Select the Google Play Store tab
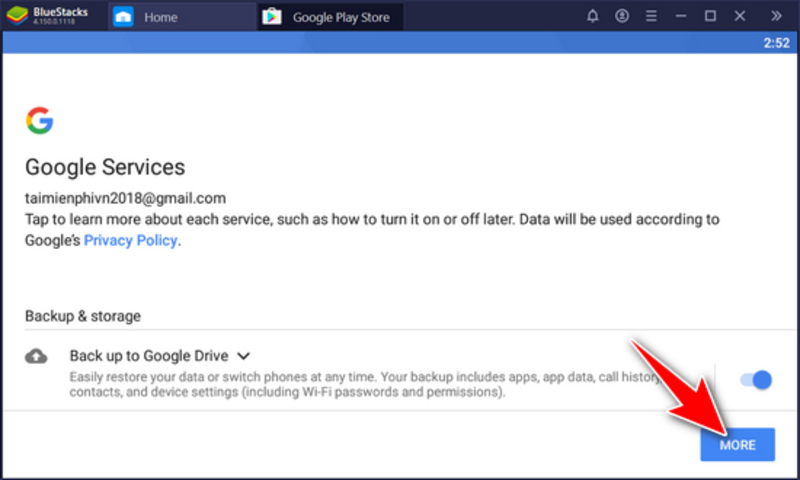The height and width of the screenshot is (480, 800). click(x=340, y=17)
